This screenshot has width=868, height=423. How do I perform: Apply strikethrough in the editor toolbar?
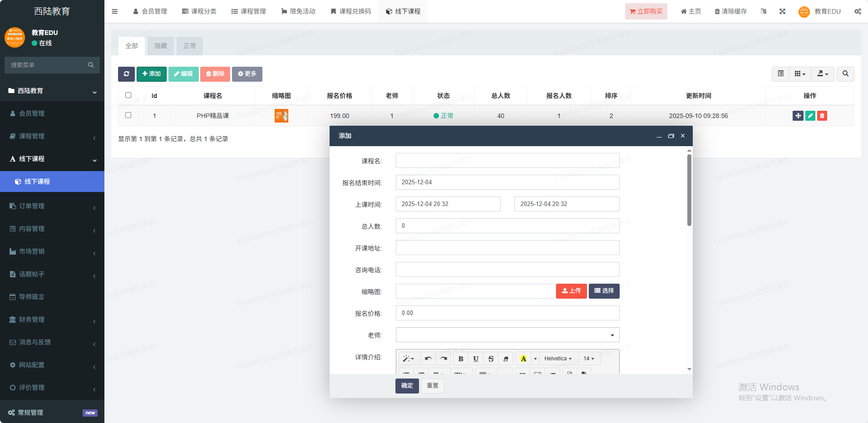tap(491, 359)
